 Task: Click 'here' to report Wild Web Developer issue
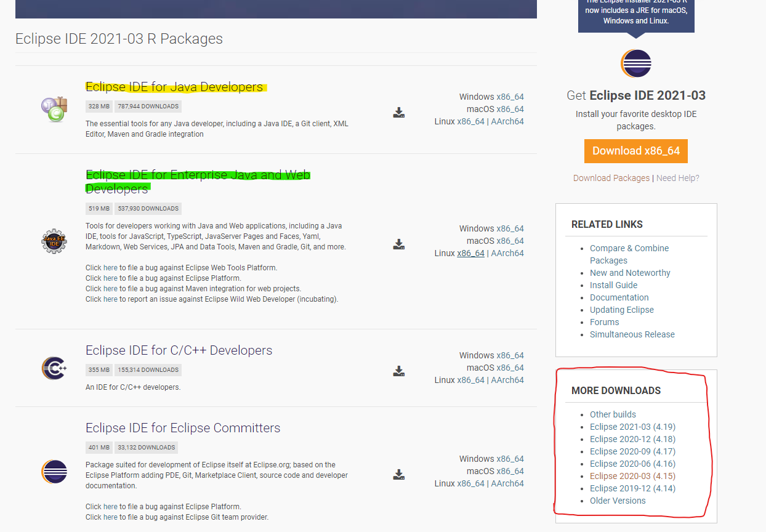pyautogui.click(x=110, y=299)
